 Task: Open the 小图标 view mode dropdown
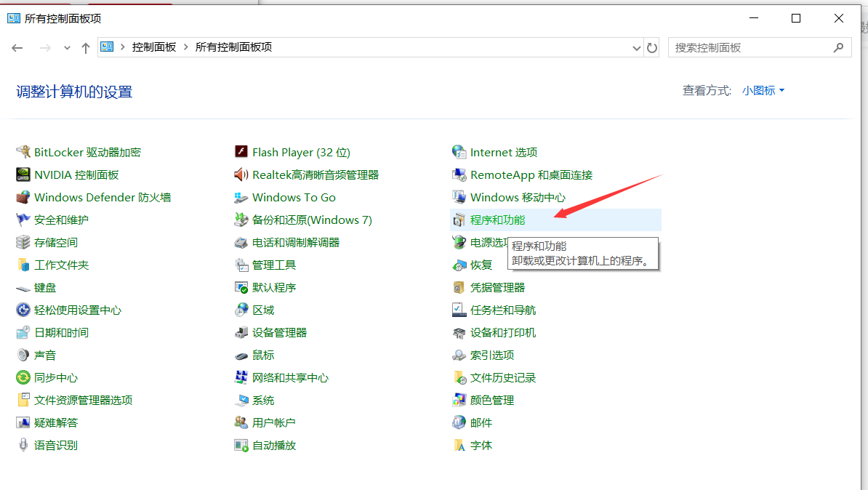pyautogui.click(x=763, y=90)
